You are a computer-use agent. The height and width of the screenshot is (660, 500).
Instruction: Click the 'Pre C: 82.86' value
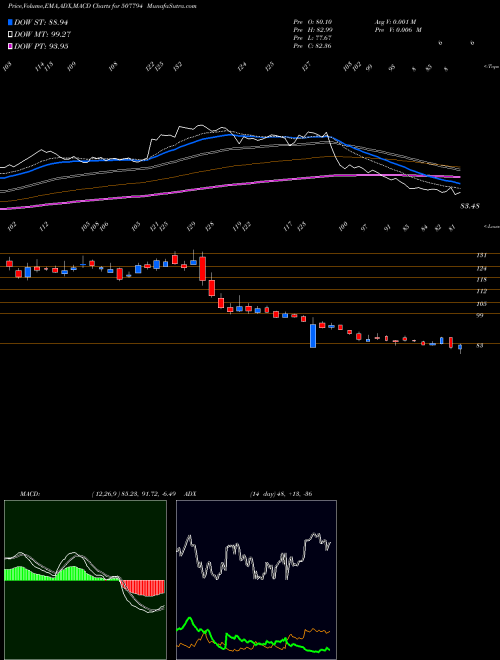(312, 46)
